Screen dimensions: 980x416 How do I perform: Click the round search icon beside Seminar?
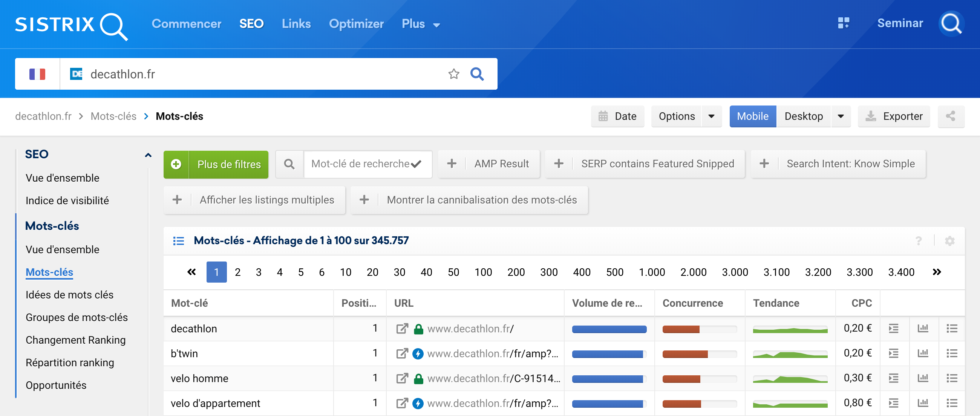[x=951, y=24]
